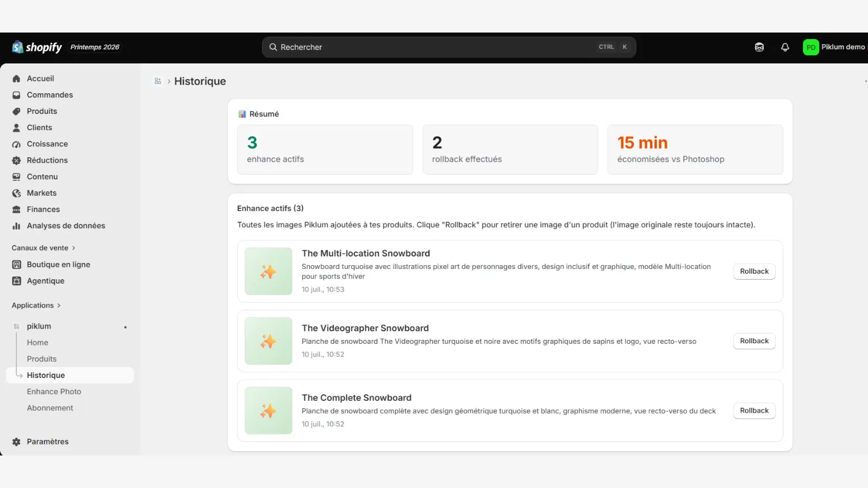The height and width of the screenshot is (488, 868).
Task: Rollback The Multi-location Snowboard image
Action: (x=754, y=272)
